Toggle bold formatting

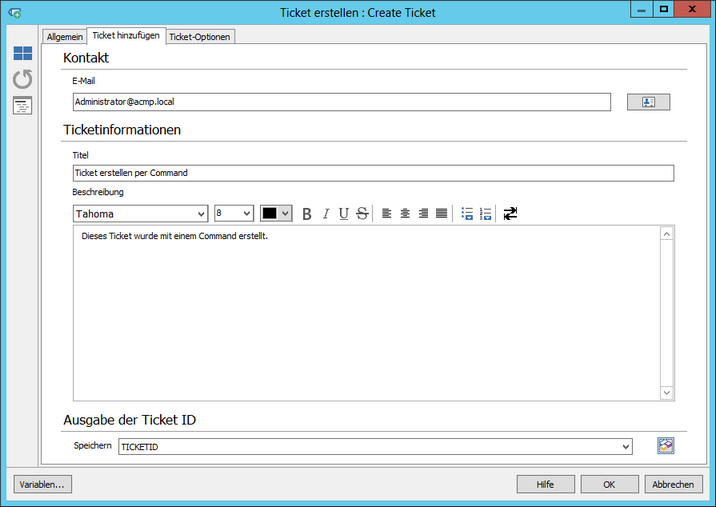(x=307, y=214)
